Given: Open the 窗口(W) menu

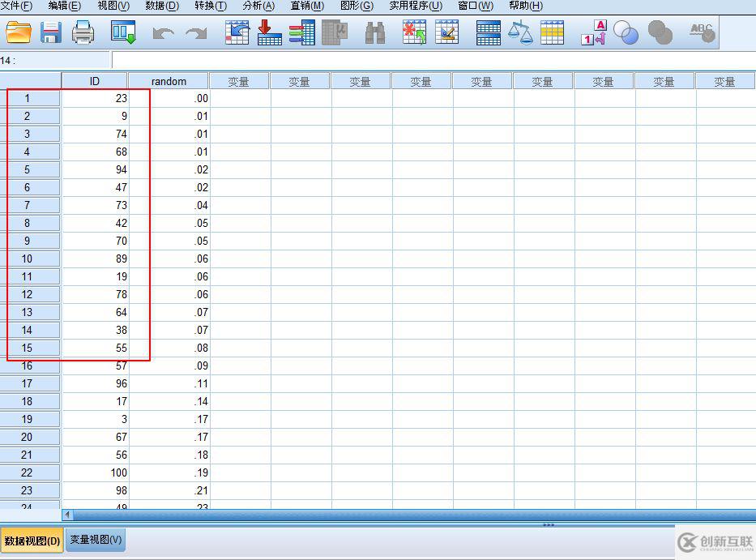Looking at the screenshot, I should [x=476, y=6].
